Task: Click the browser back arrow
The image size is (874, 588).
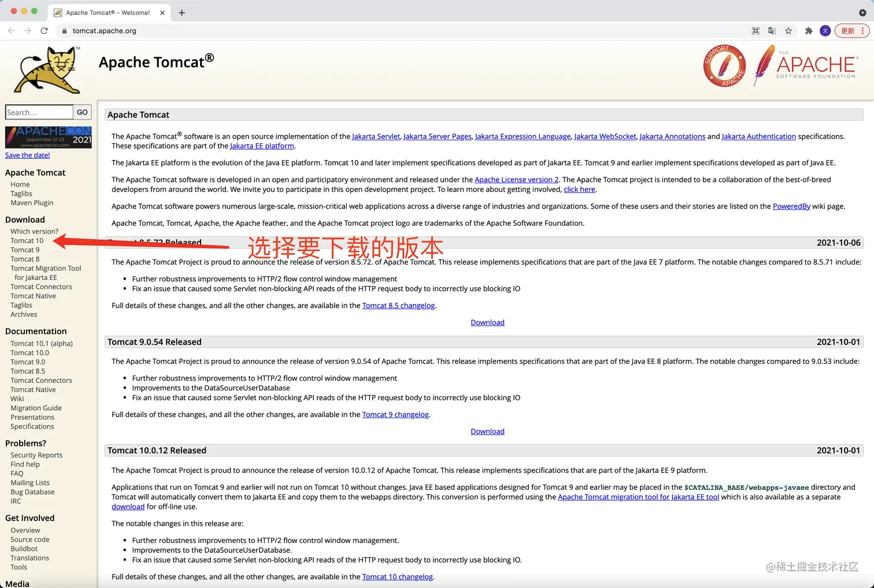Action: pyautogui.click(x=11, y=31)
